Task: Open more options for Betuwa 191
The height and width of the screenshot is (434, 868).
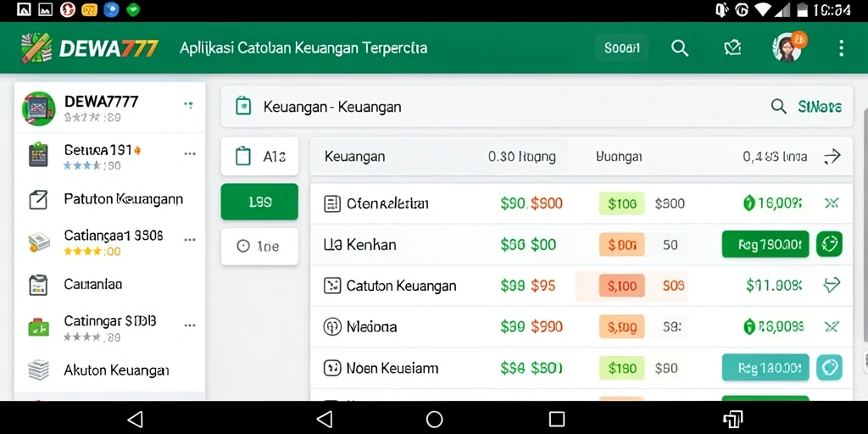Action: pyautogui.click(x=190, y=154)
